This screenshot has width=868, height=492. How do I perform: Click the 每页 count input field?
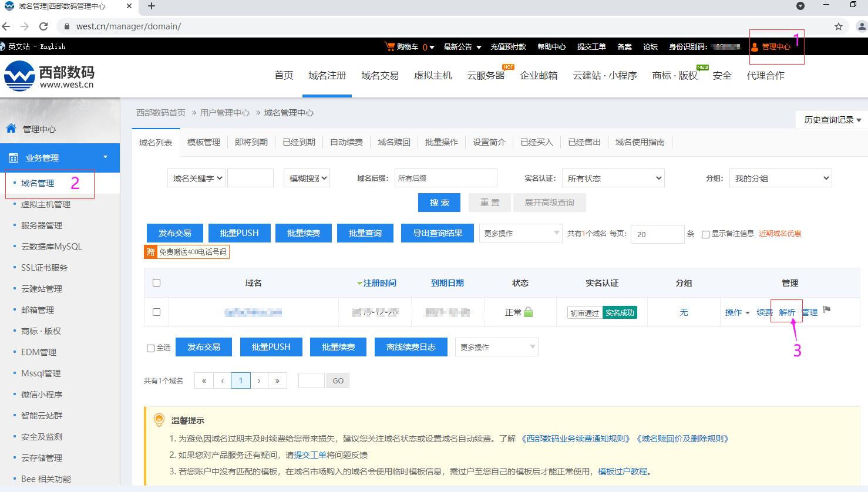658,234
